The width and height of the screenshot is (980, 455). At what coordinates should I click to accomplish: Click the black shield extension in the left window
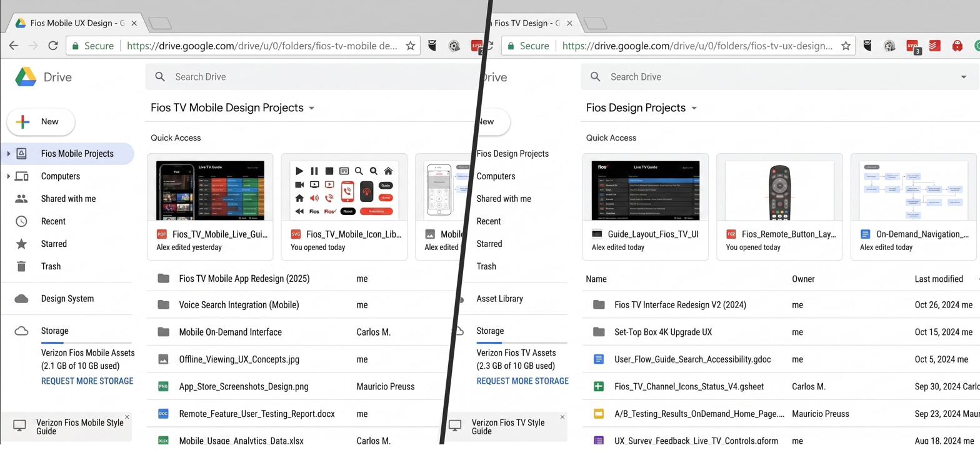point(432,45)
